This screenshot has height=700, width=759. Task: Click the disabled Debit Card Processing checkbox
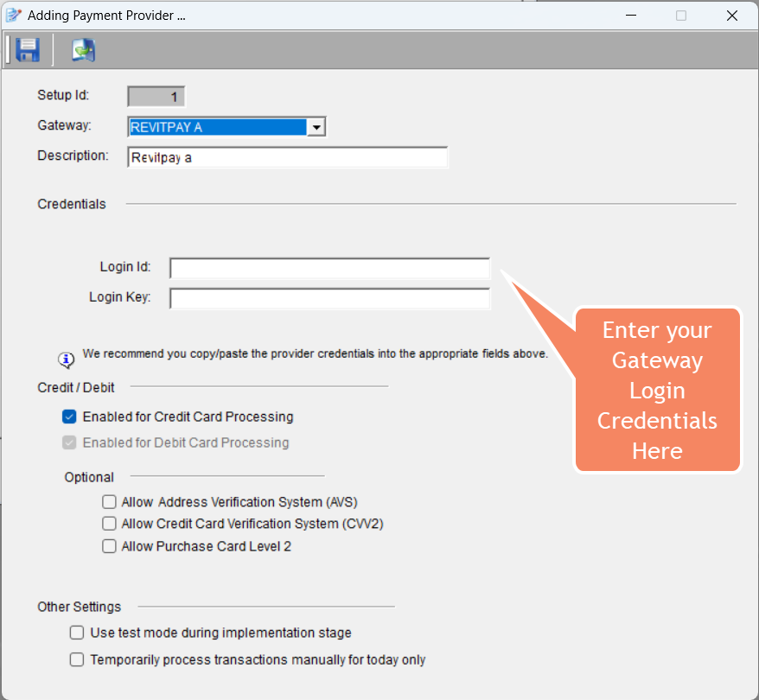(70, 442)
